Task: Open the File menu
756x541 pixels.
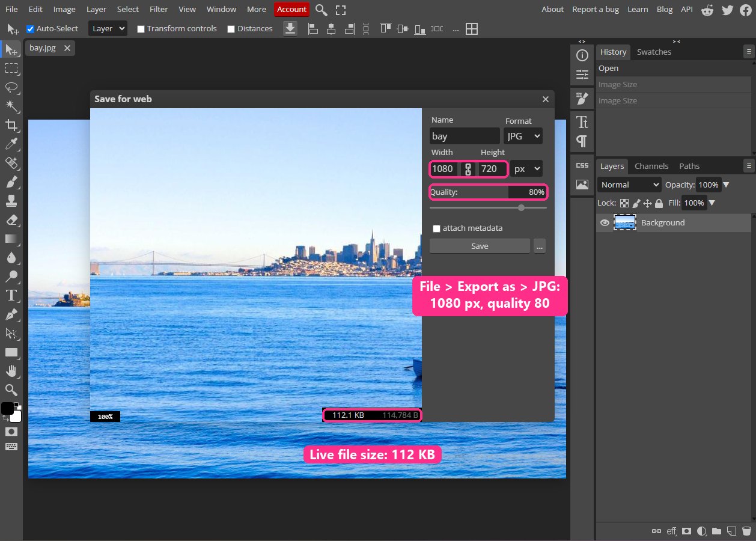Action: pyautogui.click(x=11, y=10)
